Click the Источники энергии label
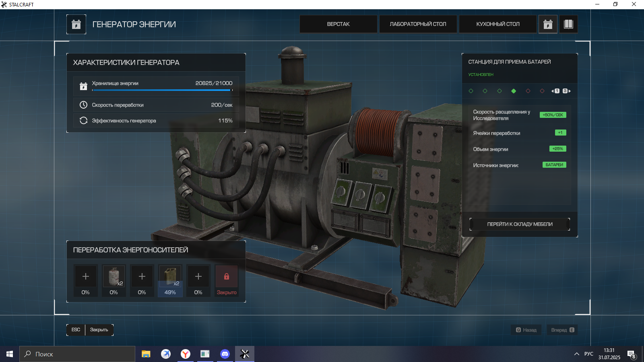Image resolution: width=644 pixels, height=362 pixels. pos(495,165)
